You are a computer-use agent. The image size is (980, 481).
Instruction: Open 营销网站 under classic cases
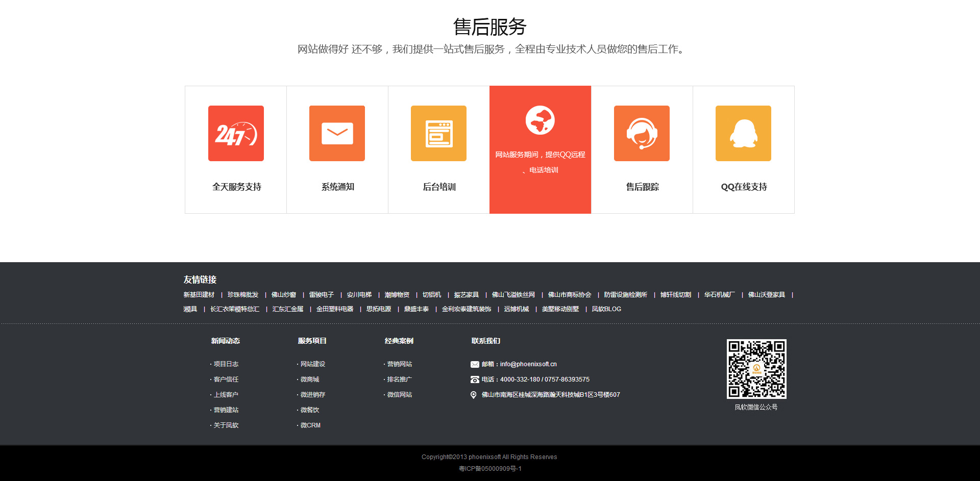coord(399,364)
